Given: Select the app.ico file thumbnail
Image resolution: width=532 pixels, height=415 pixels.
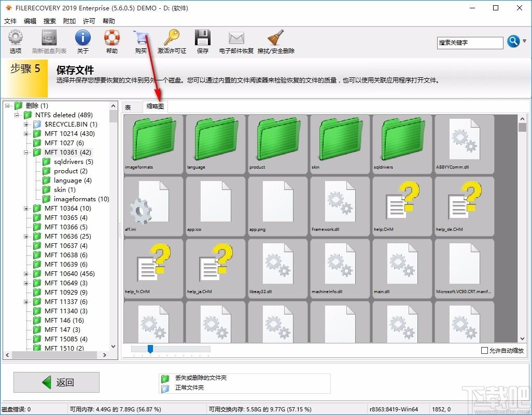Looking at the screenshot, I should coord(216,206).
